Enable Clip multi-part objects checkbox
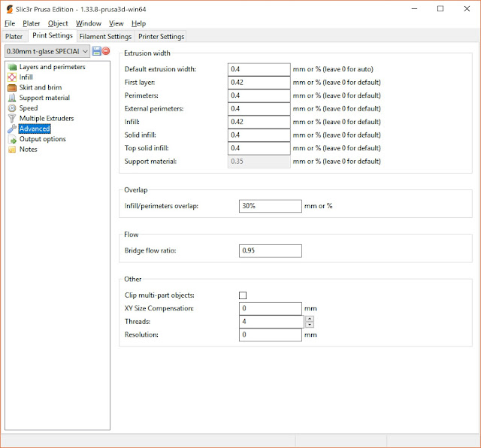This screenshot has height=448, width=481. 243,295
